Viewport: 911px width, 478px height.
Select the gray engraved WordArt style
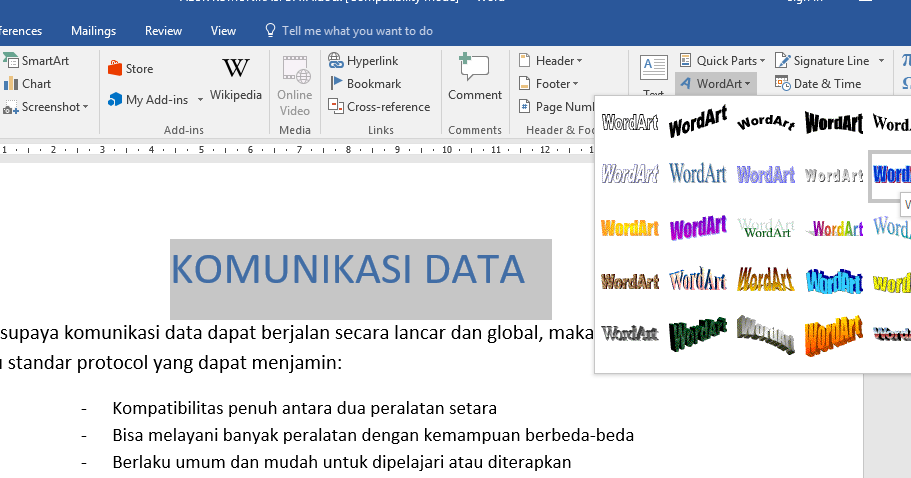click(x=834, y=174)
